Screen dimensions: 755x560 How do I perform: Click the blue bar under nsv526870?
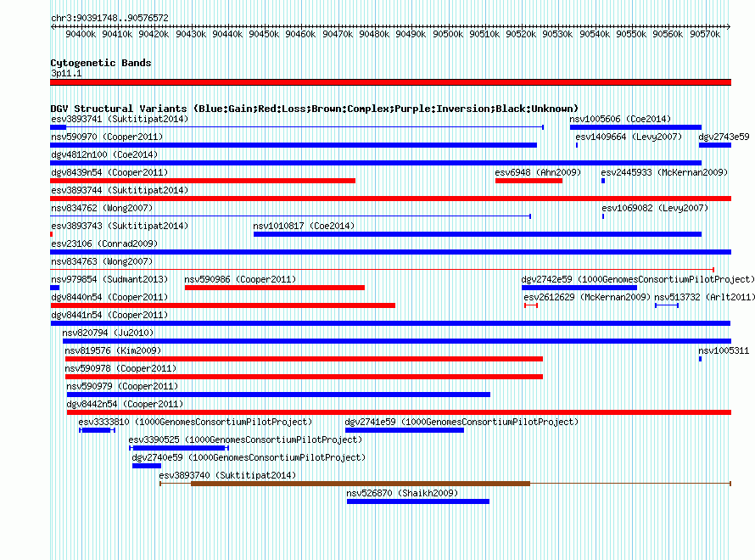[x=418, y=501]
